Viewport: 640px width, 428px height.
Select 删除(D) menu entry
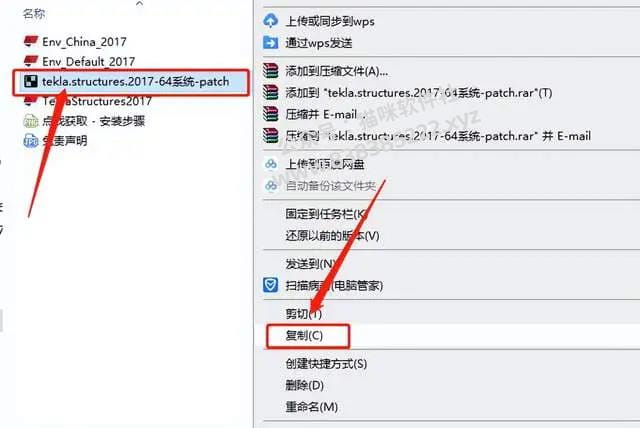[x=304, y=385]
